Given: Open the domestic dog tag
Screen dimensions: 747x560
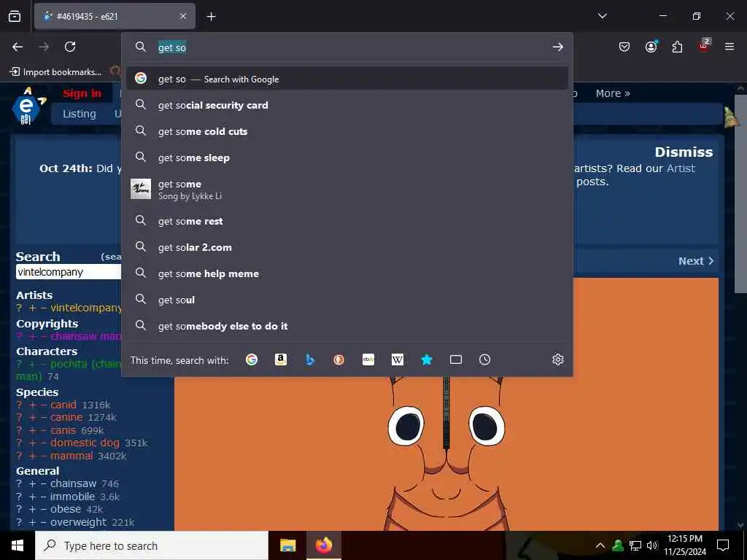Looking at the screenshot, I should tap(85, 443).
